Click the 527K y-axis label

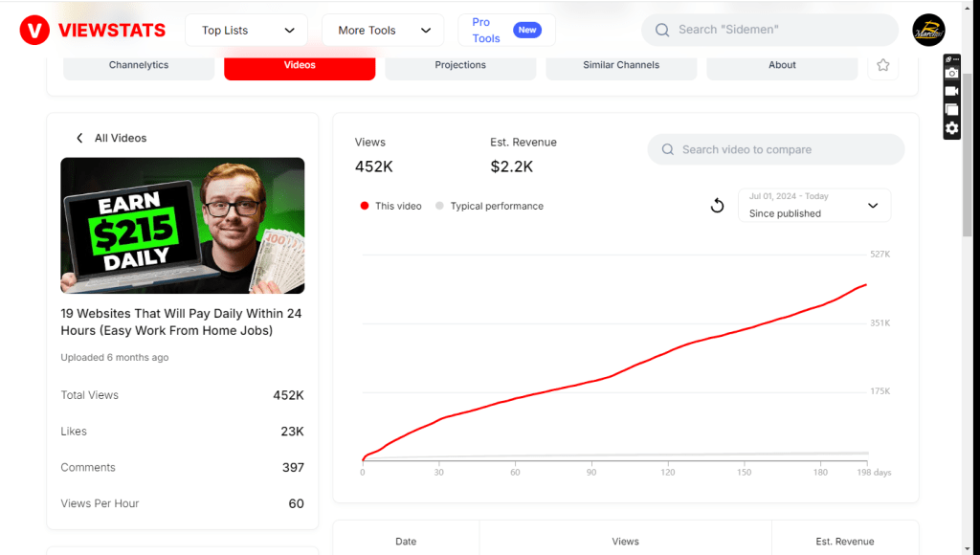point(880,255)
